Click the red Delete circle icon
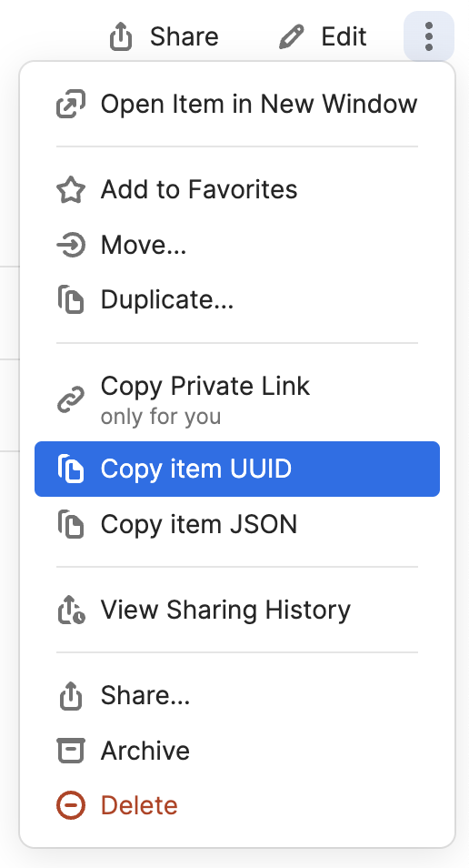The image size is (469, 868). [x=71, y=805]
